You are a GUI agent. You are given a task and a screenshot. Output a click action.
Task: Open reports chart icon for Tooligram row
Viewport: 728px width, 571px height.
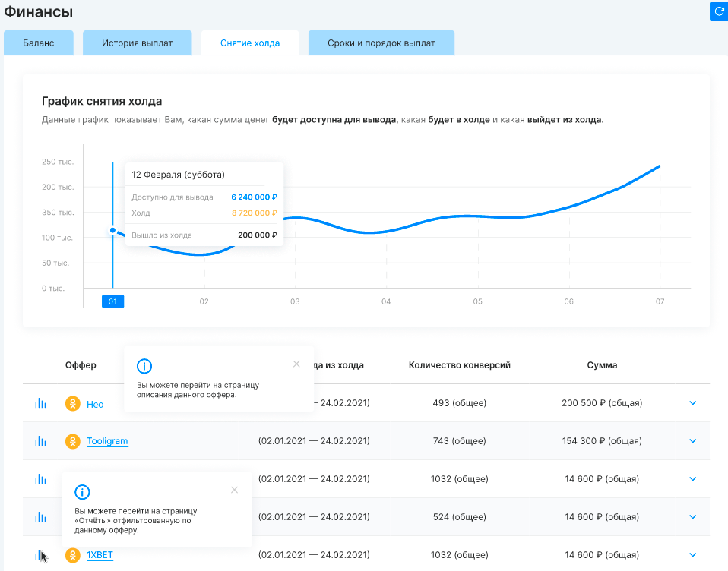click(x=40, y=441)
